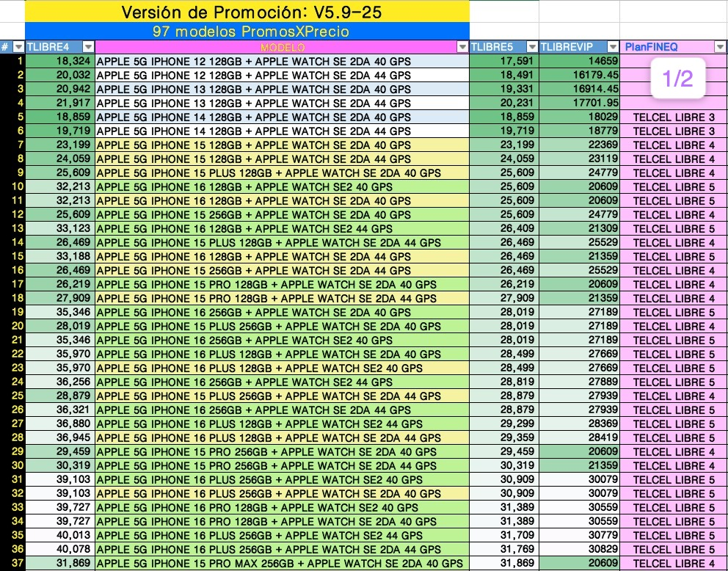Select TLIBREVIP value 17701.95
This screenshot has height=571, width=728.
click(x=580, y=103)
